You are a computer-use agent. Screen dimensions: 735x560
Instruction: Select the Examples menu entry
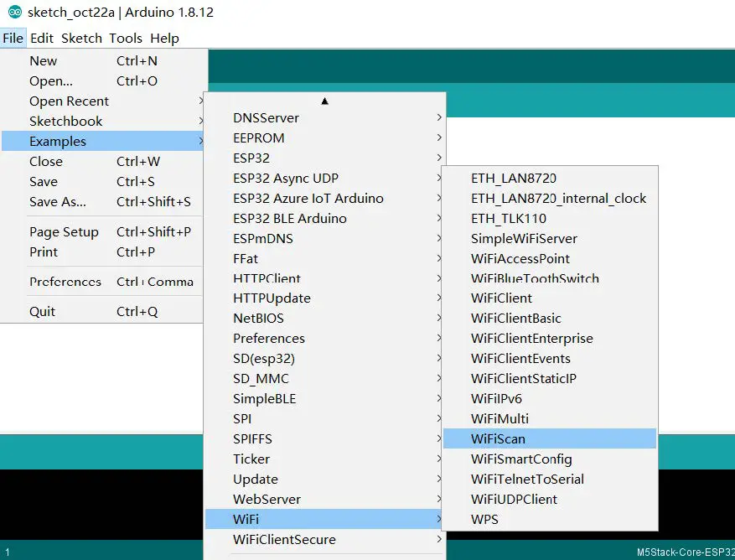[x=102, y=141]
